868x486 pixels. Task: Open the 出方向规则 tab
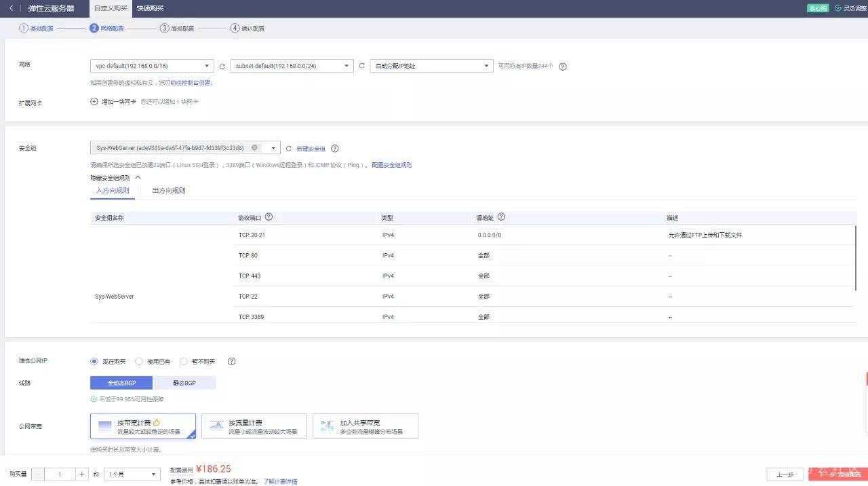point(169,191)
